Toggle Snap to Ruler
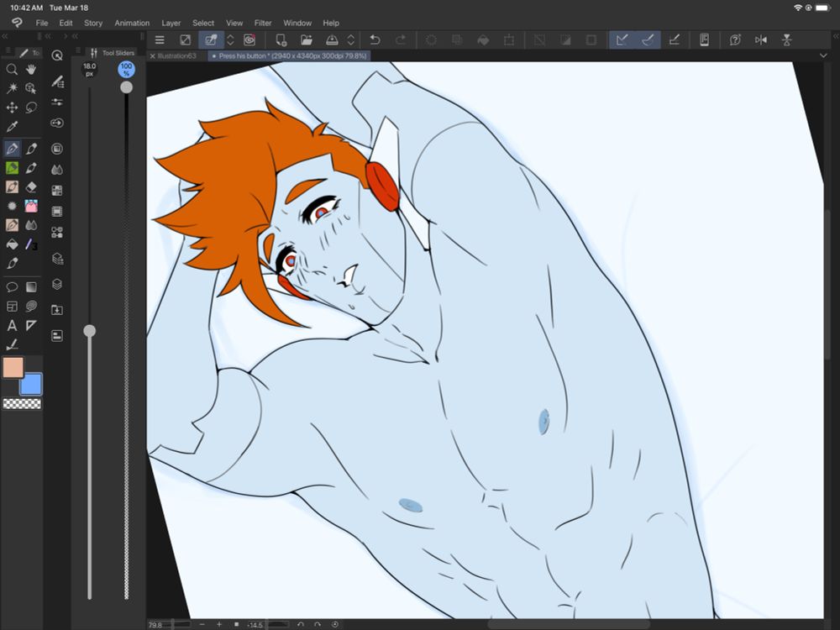The image size is (840, 630). tap(622, 40)
